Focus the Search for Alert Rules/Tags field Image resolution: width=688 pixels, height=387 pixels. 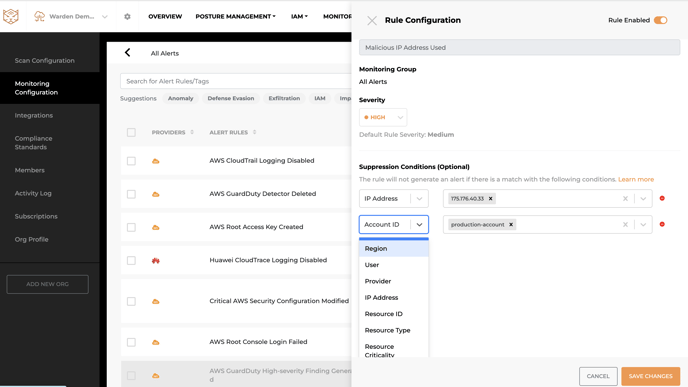click(236, 81)
